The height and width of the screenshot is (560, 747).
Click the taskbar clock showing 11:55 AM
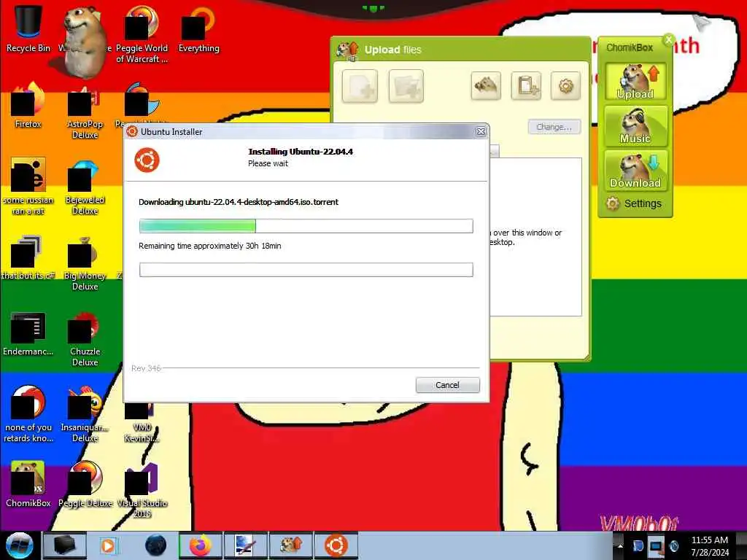pyautogui.click(x=710, y=546)
